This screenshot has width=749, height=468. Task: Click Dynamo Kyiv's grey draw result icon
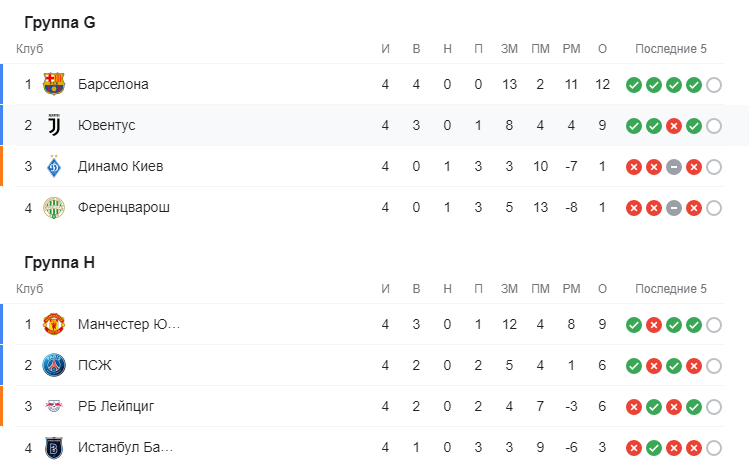[673, 167]
